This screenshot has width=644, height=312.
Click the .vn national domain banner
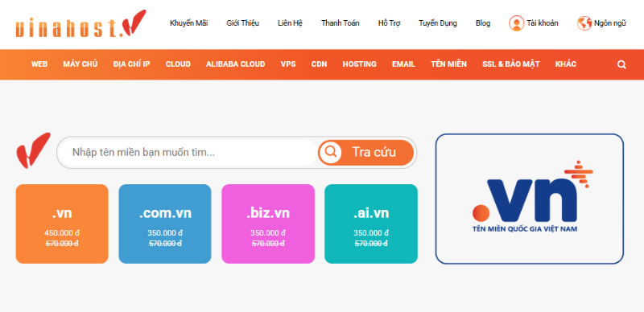coord(530,199)
